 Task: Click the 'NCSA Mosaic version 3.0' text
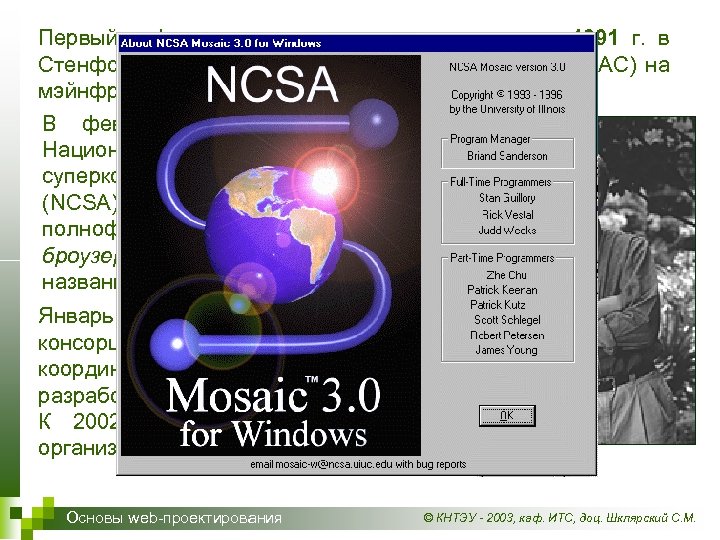pos(507,67)
